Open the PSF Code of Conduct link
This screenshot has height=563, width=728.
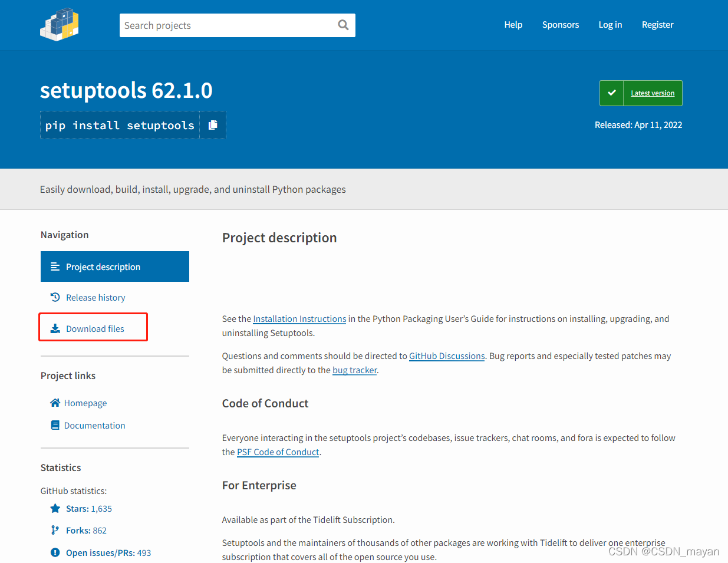tap(278, 452)
